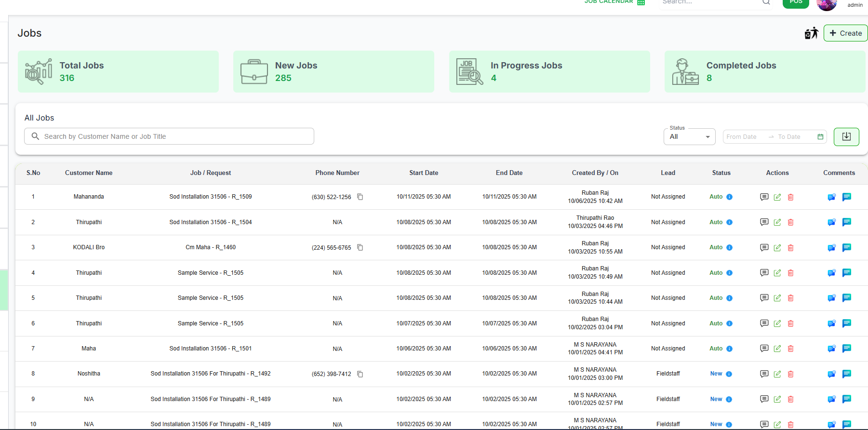Copy Mahananda's phone number

click(x=360, y=197)
